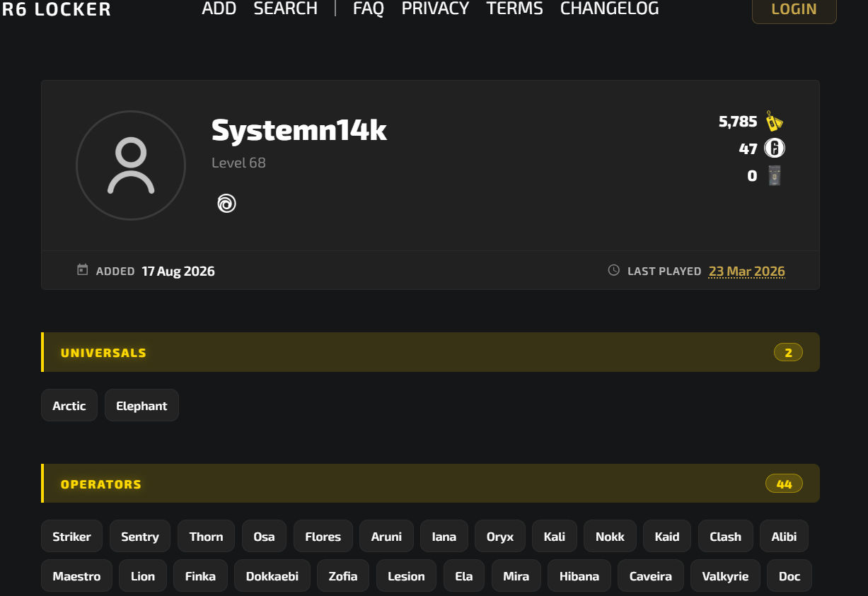
Task: Click the 23 Mar 2026 last played link
Action: click(x=746, y=271)
